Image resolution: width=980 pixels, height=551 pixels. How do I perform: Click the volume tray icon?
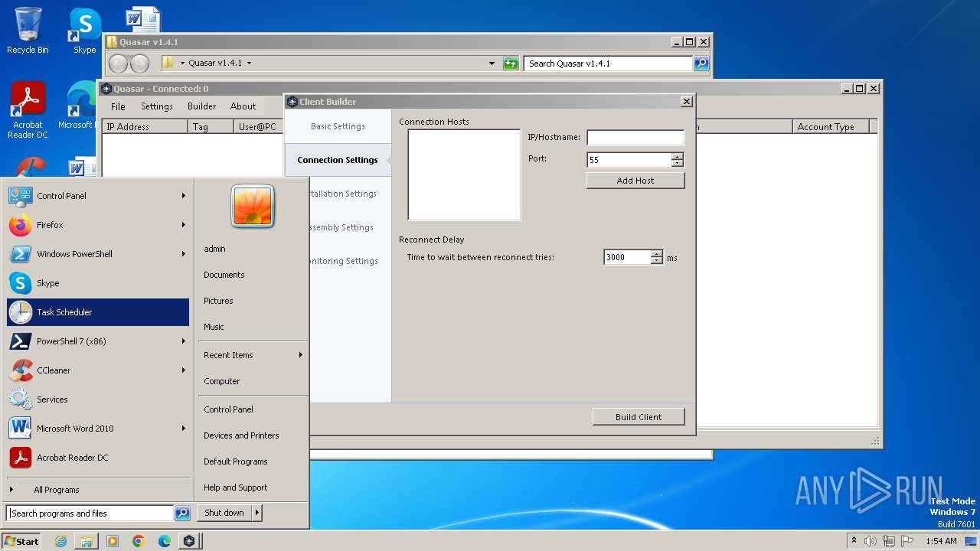coord(871,541)
